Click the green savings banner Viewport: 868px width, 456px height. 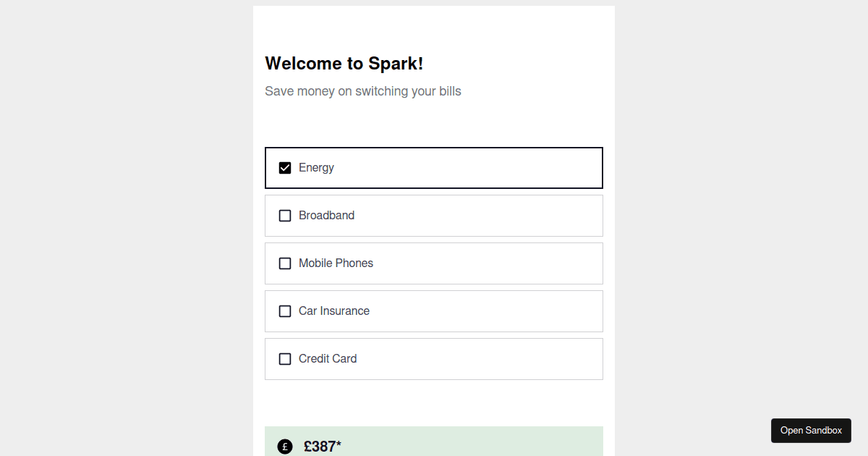click(434, 442)
